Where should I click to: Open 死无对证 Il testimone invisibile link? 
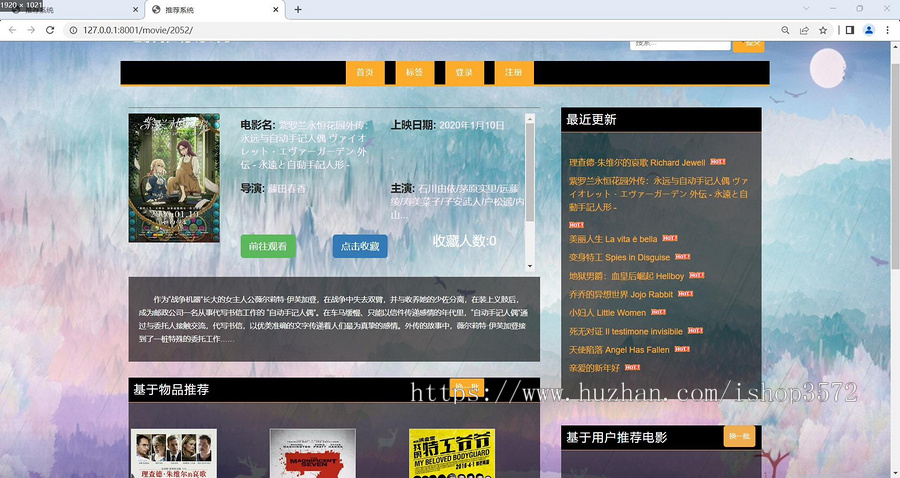coord(626,331)
